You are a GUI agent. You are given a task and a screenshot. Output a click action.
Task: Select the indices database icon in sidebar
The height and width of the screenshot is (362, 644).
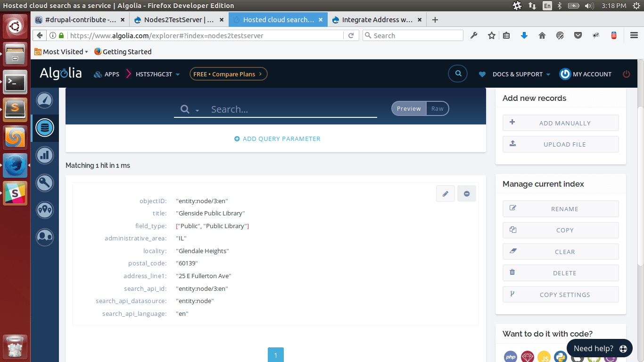(45, 128)
